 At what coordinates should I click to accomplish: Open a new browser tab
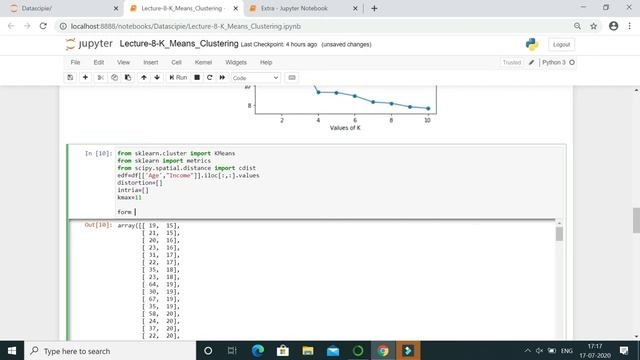point(374,8)
